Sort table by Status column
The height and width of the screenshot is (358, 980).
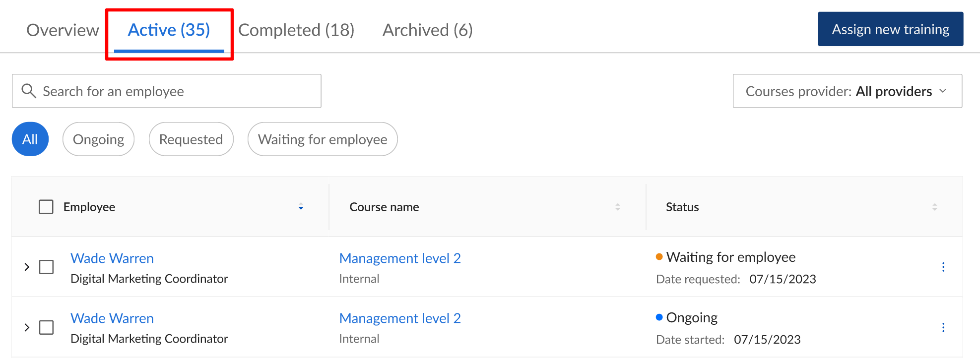click(934, 207)
